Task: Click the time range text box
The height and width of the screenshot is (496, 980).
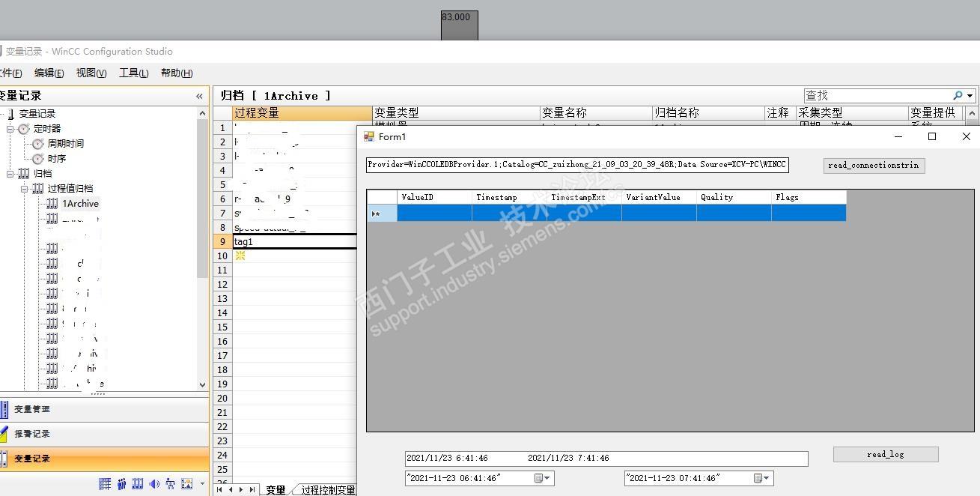Action: 606,459
